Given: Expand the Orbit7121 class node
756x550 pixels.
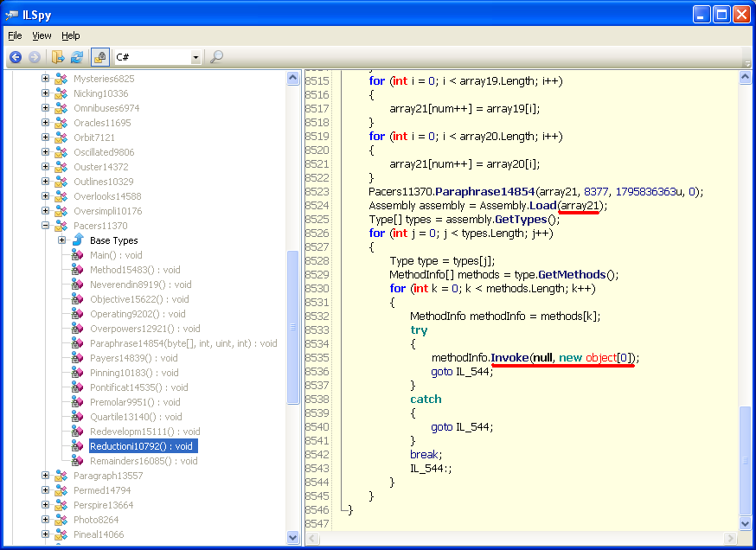Looking at the screenshot, I should (x=45, y=137).
